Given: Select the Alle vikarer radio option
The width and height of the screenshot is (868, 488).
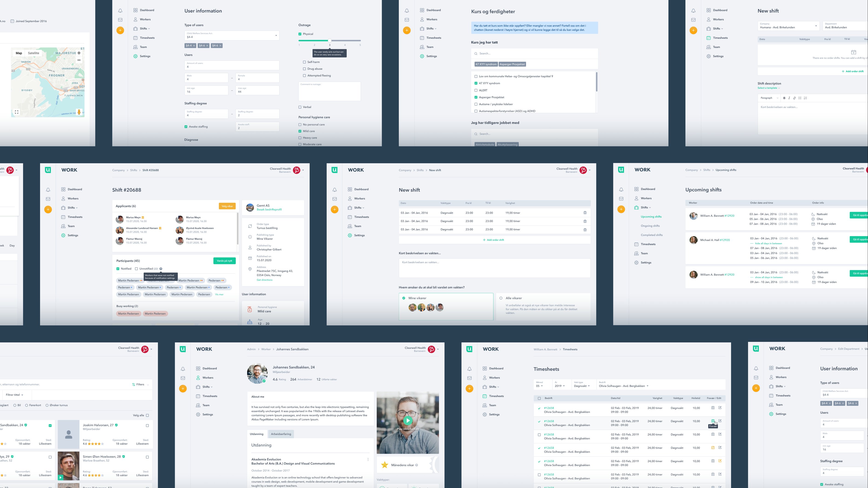Looking at the screenshot, I should pyautogui.click(x=501, y=298).
